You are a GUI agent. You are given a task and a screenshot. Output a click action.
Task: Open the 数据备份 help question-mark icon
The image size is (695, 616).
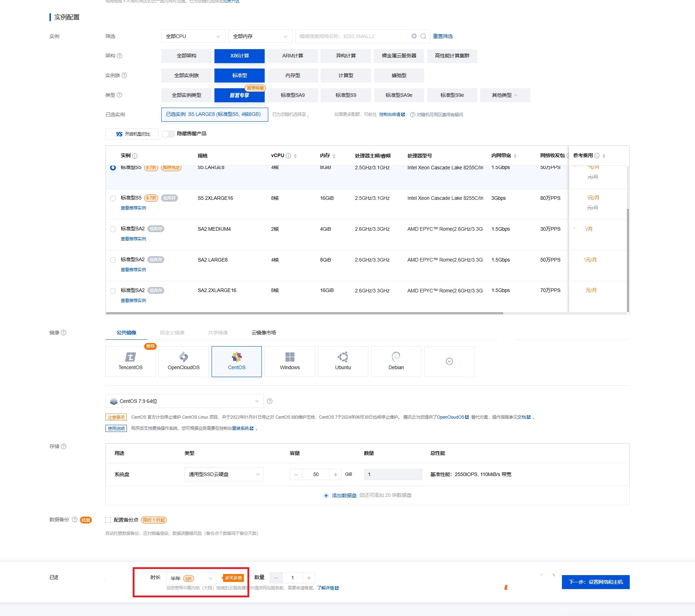(x=75, y=519)
